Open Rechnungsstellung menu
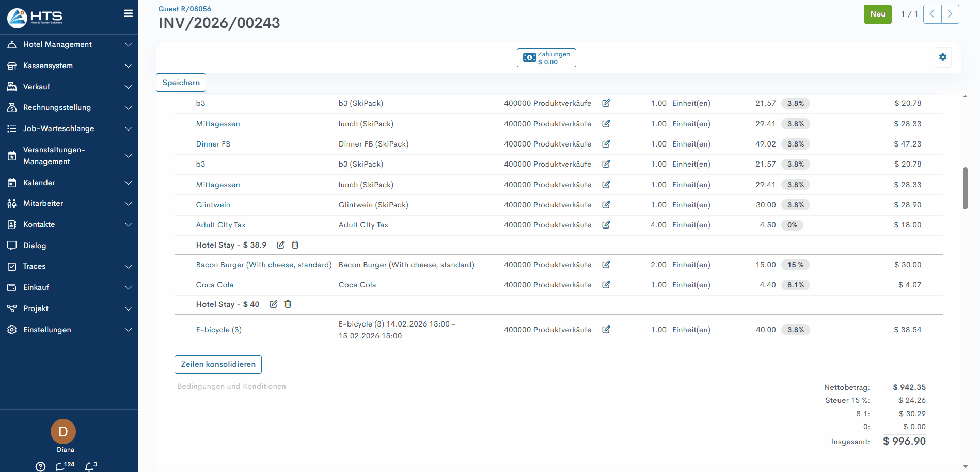The height and width of the screenshot is (472, 980). (69, 108)
